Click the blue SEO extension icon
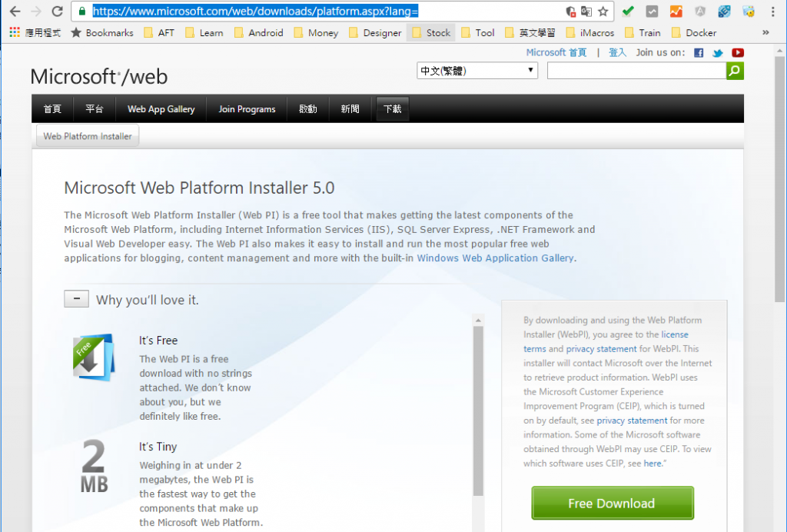The height and width of the screenshot is (532, 787). pos(724,11)
